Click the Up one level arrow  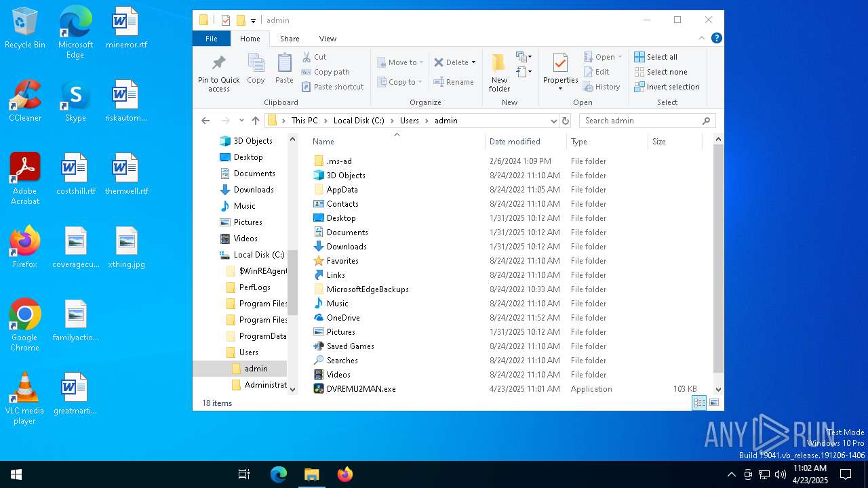point(256,121)
